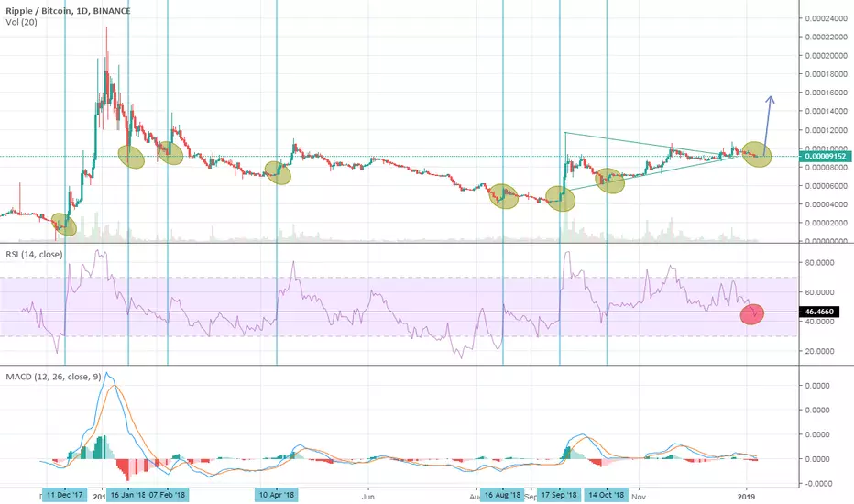
Task: Click the '07 Feb '18' date label
Action: tap(167, 495)
